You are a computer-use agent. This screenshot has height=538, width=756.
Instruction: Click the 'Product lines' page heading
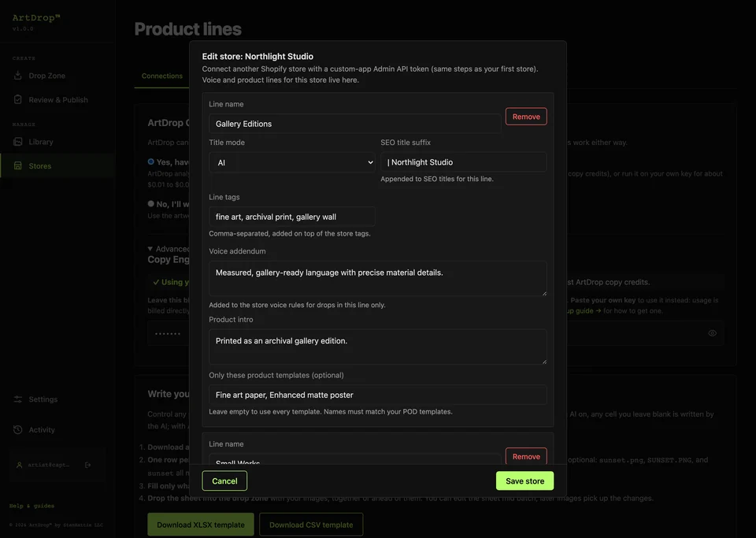click(187, 29)
